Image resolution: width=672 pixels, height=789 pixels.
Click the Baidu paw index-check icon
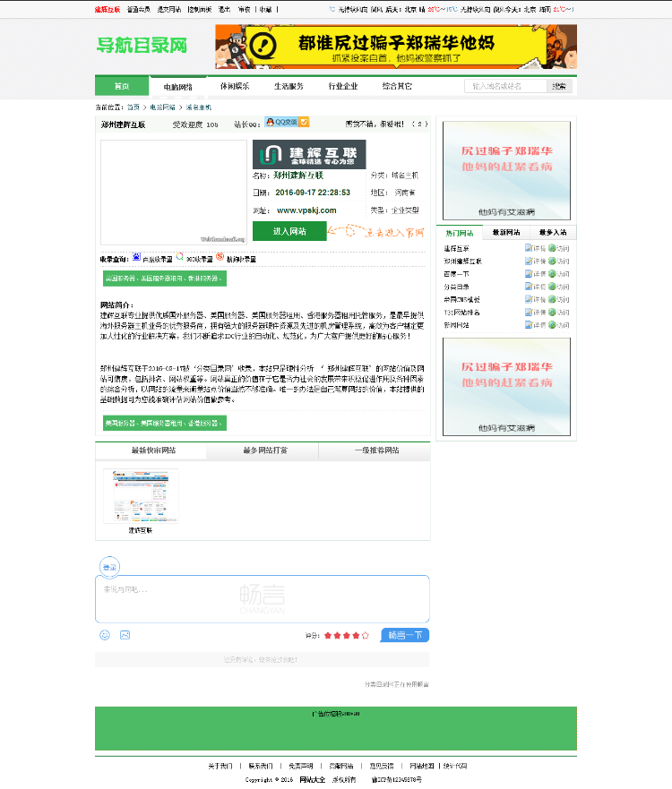(x=136, y=257)
